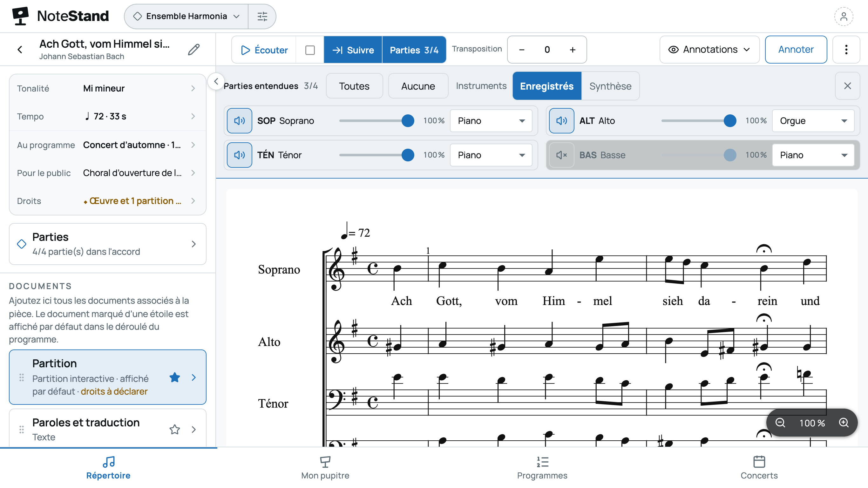Adjust the Soprano volume slider
The height and width of the screenshot is (488, 868).
tap(377, 121)
